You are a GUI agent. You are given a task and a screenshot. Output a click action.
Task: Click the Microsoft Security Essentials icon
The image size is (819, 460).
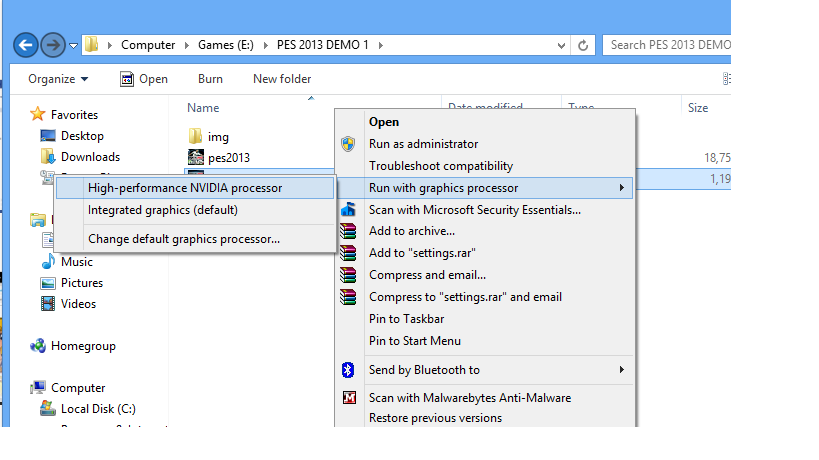(x=348, y=209)
